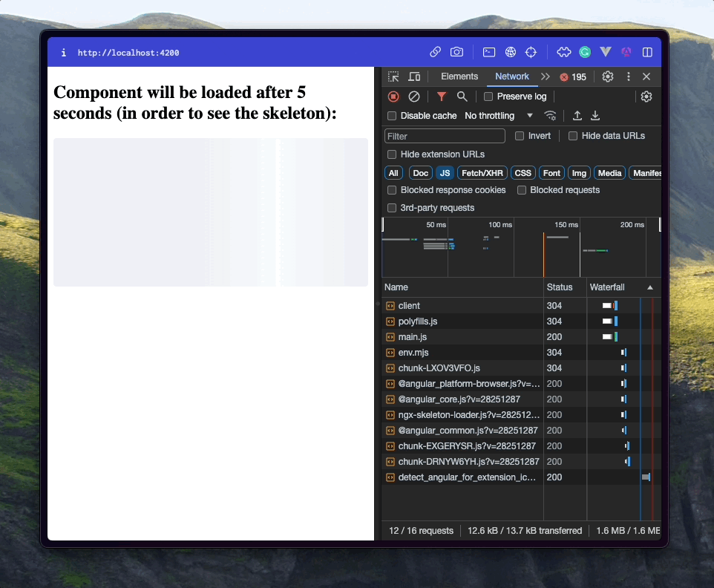The height and width of the screenshot is (588, 714).
Task: Select the CSS filter type
Action: (x=523, y=173)
